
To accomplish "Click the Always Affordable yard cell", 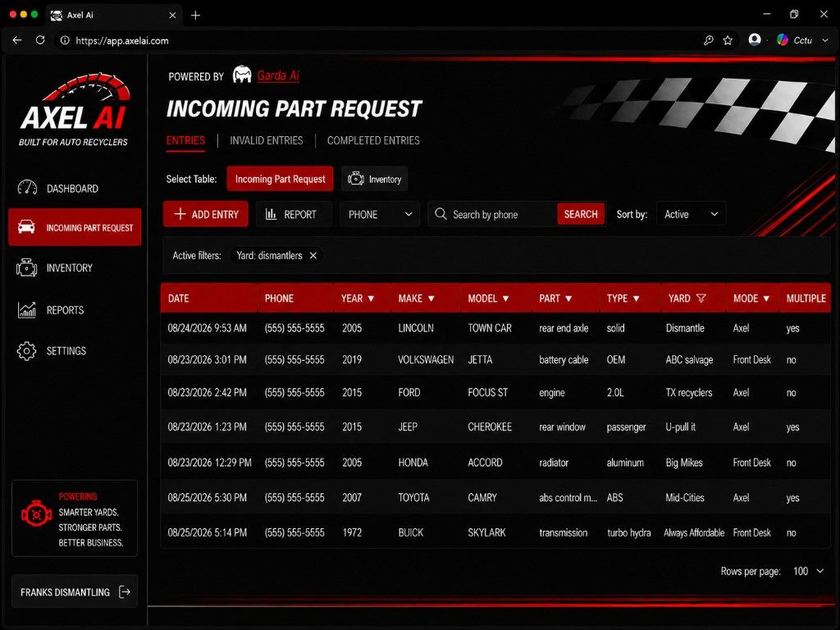I will 694,532.
